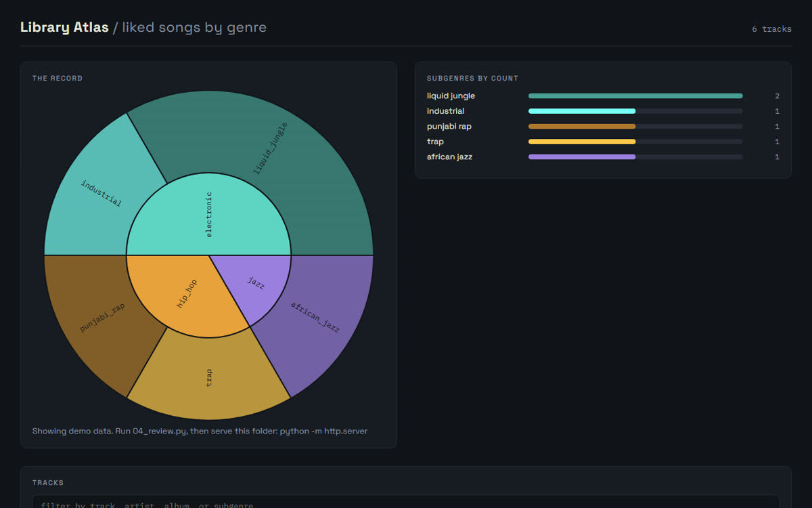
Task: Click the punjabi rap label in subgenre list
Action: point(449,126)
